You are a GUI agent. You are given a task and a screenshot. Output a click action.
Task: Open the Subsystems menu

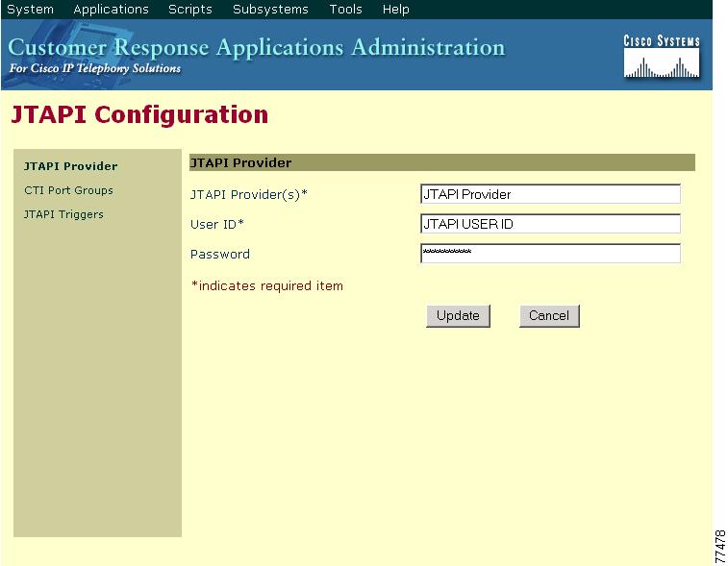click(x=270, y=10)
